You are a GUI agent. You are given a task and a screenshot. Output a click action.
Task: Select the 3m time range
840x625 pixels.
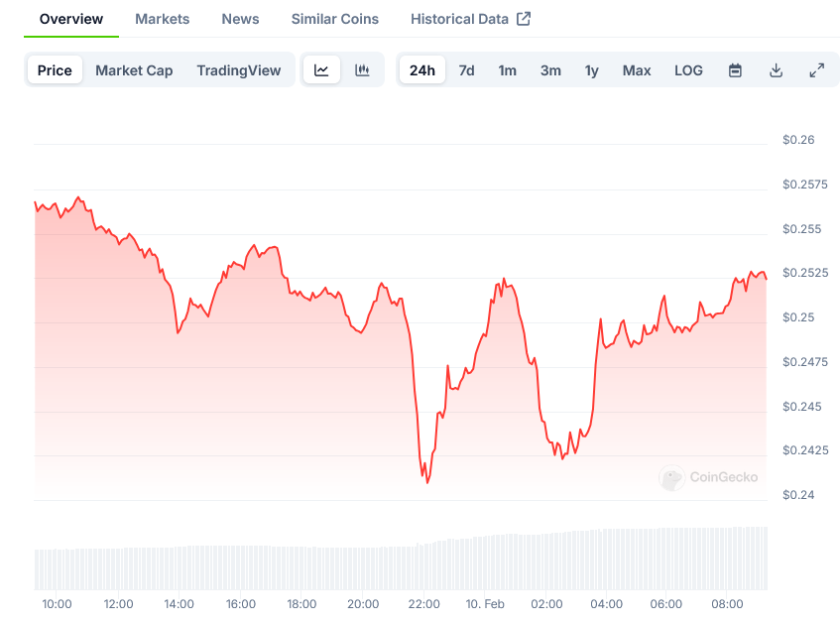550,70
